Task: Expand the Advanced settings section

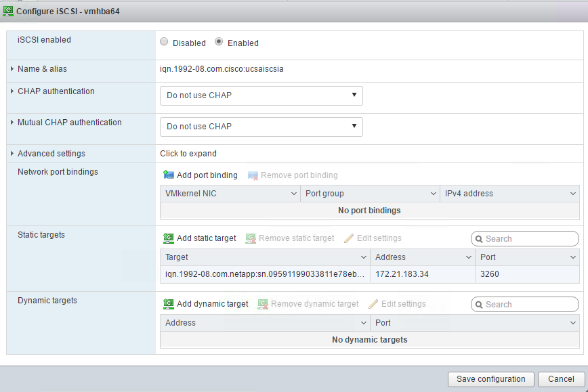Action: click(12, 153)
